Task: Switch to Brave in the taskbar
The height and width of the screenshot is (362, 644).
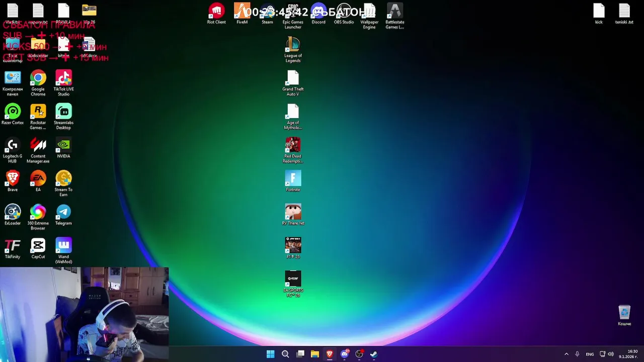Action: pos(330,354)
